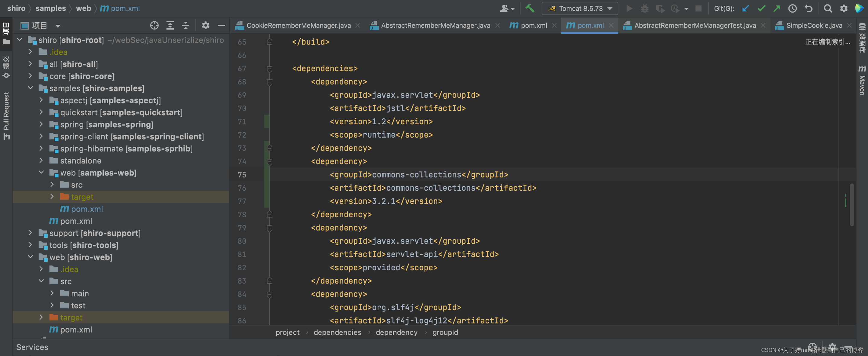Fold the build tag at line 65

coord(270,42)
